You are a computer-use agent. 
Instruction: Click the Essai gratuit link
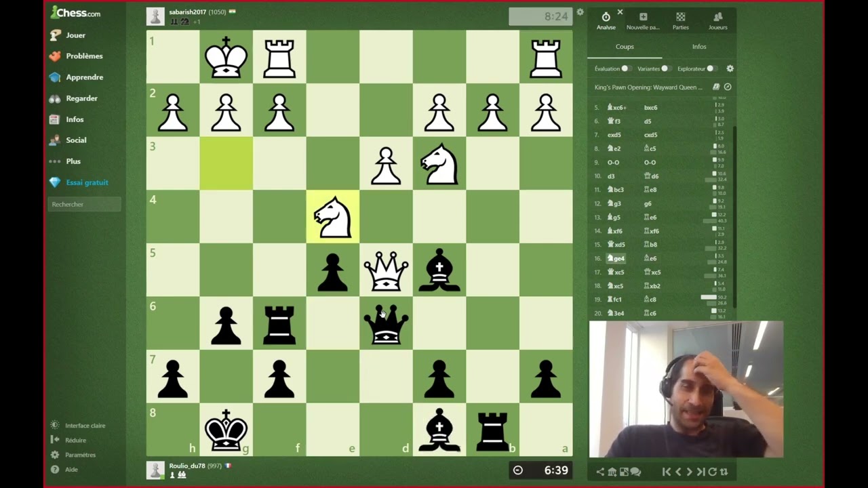click(79, 182)
